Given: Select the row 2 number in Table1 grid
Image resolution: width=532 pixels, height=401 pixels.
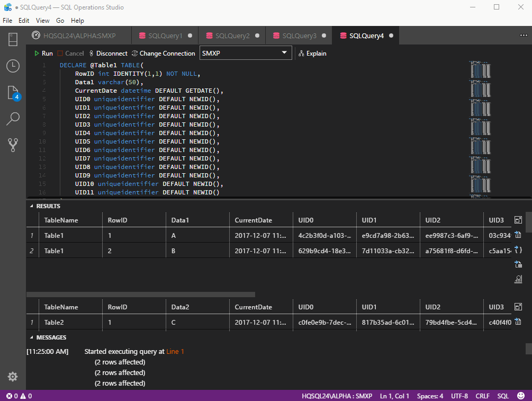Looking at the screenshot, I should [32, 251].
